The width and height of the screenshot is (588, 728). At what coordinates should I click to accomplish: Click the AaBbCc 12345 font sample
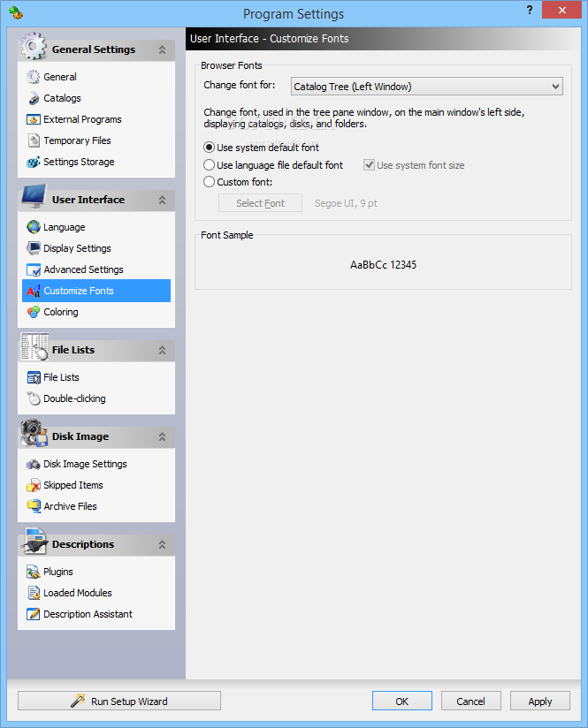click(384, 265)
